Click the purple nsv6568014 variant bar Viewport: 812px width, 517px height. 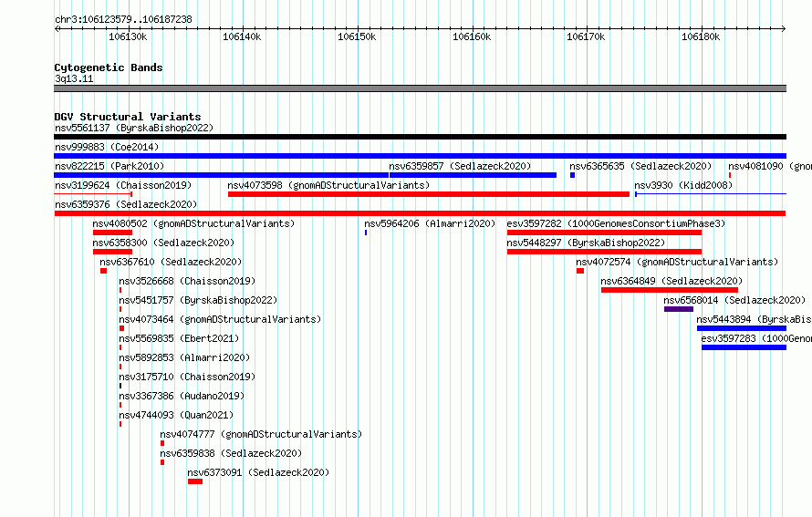tap(679, 309)
